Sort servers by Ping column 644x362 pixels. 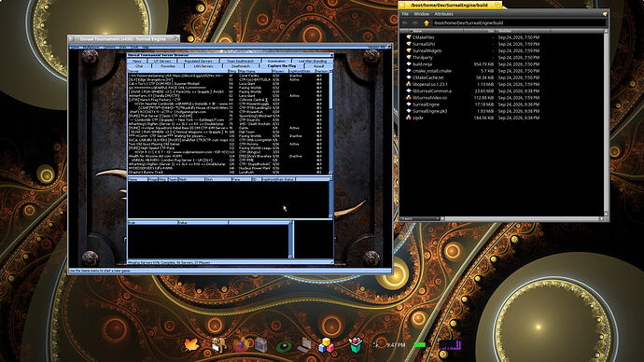coord(232,72)
